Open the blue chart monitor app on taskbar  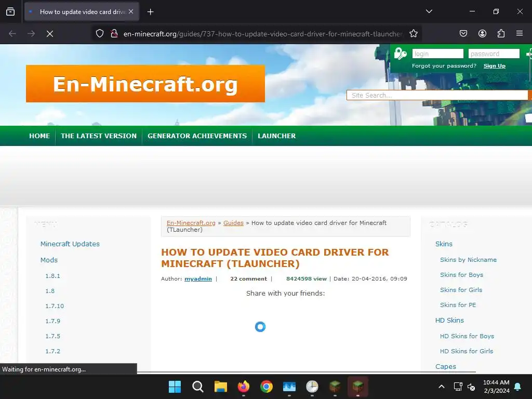point(289,387)
